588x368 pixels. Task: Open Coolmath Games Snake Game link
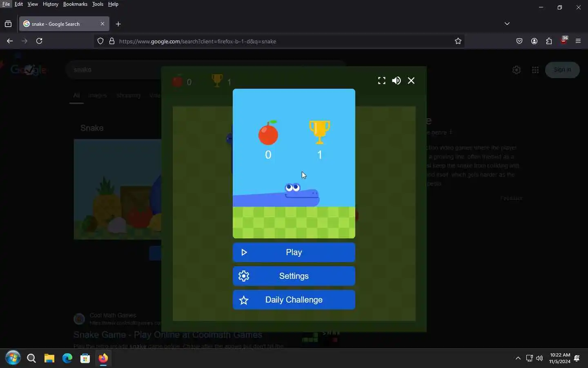coord(168,335)
